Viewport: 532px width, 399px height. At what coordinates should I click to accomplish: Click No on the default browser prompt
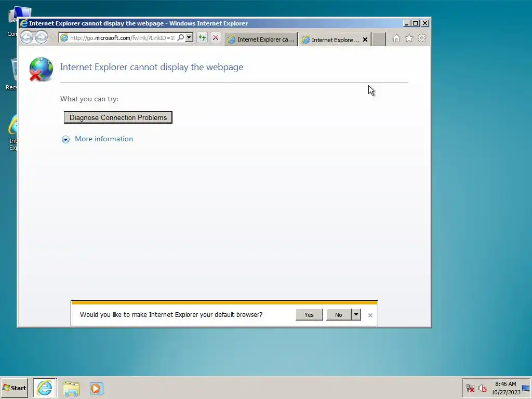[x=339, y=314]
